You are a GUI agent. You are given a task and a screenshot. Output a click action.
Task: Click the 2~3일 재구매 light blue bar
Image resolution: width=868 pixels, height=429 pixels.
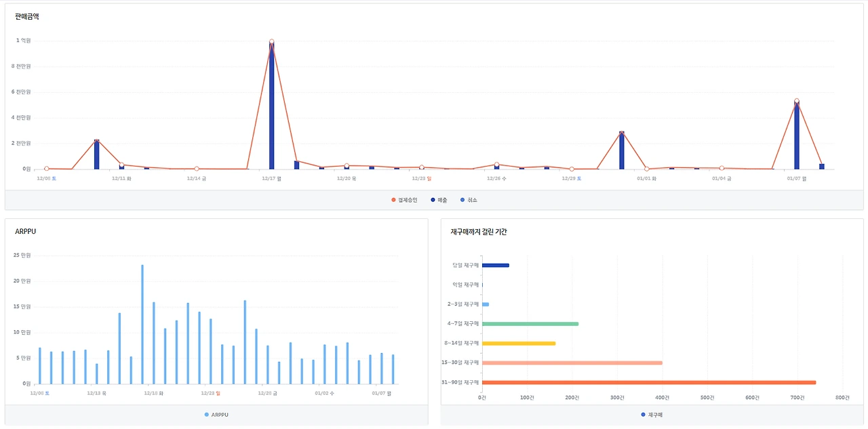pyautogui.click(x=486, y=304)
